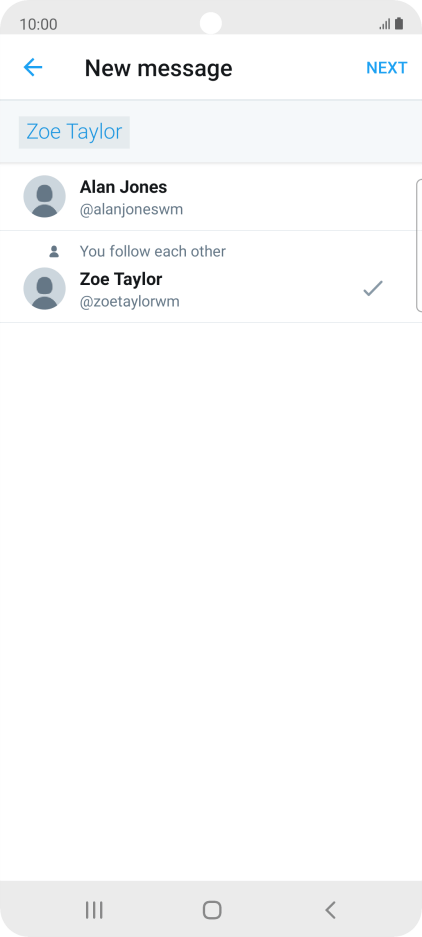Image resolution: width=422 pixels, height=937 pixels.
Task: Open Android recent apps button
Action: tap(94, 910)
